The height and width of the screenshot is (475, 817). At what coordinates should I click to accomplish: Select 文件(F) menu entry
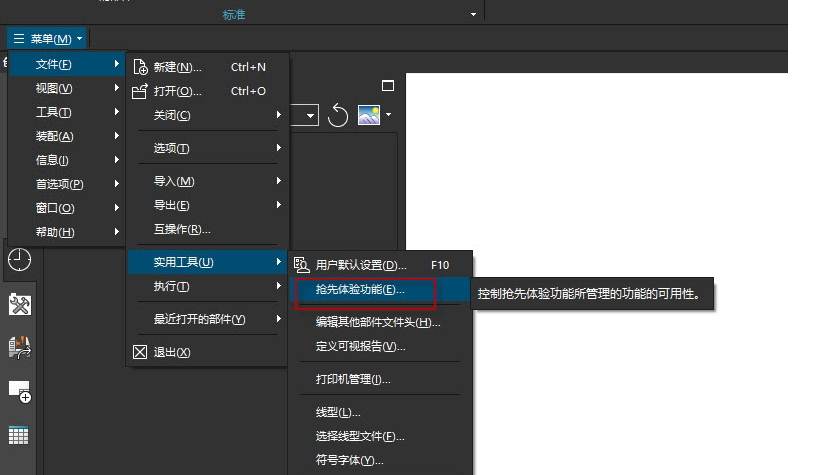point(67,64)
